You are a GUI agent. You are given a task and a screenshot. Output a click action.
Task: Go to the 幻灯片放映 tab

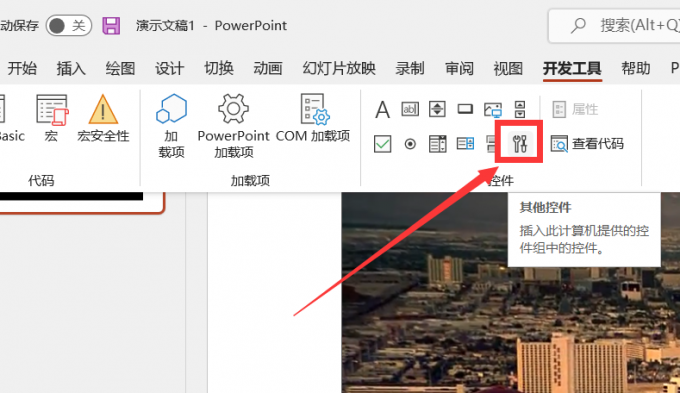(339, 68)
